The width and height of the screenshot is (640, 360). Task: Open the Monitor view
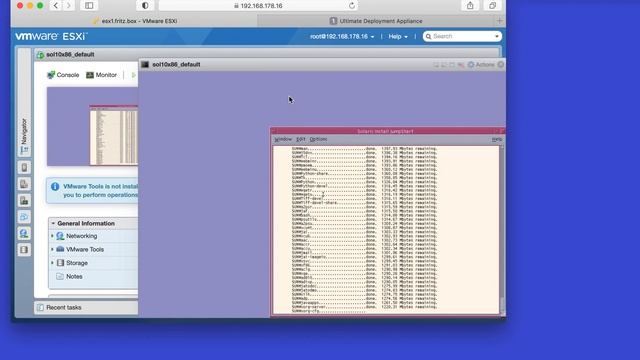pos(101,75)
